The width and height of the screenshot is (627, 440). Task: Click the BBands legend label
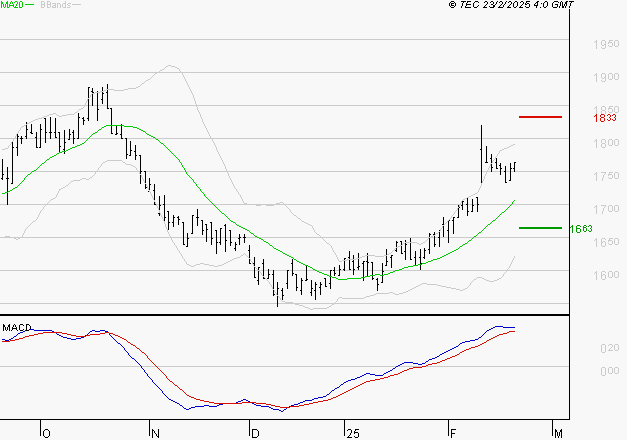click(56, 5)
